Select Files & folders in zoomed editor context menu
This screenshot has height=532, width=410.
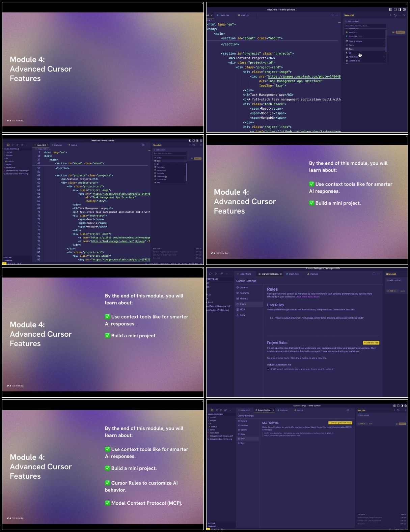[x=365, y=41]
